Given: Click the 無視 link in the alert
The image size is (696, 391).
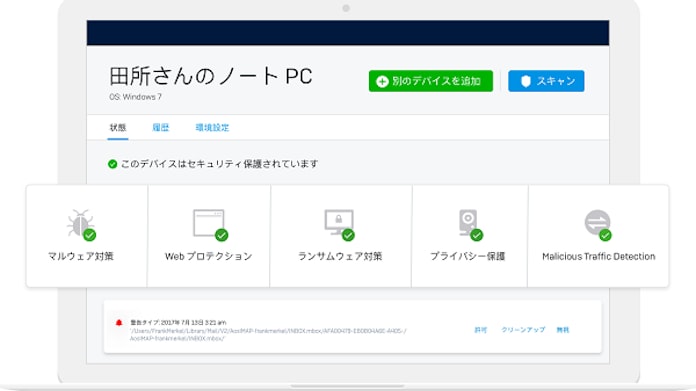Looking at the screenshot, I should [x=562, y=330].
